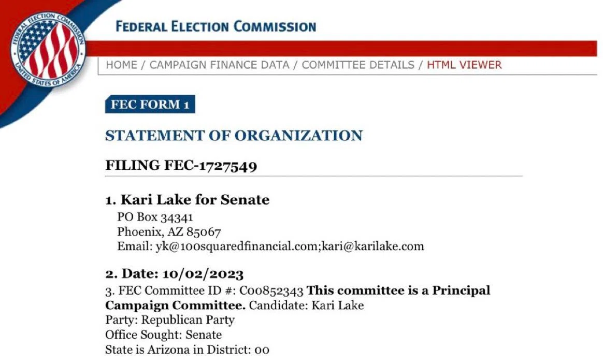Click the FEC FORM 1 badge
Image resolution: width=603 pixels, height=364 pixels.
tap(150, 104)
